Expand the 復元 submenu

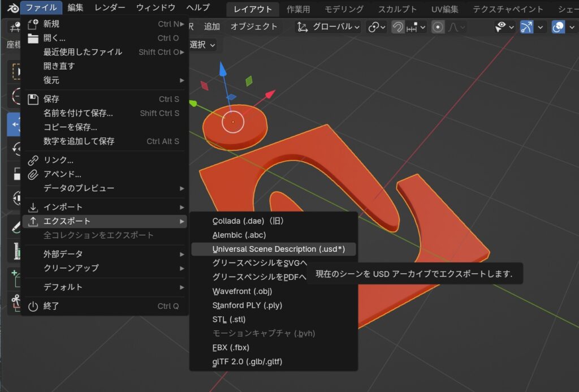click(x=105, y=80)
